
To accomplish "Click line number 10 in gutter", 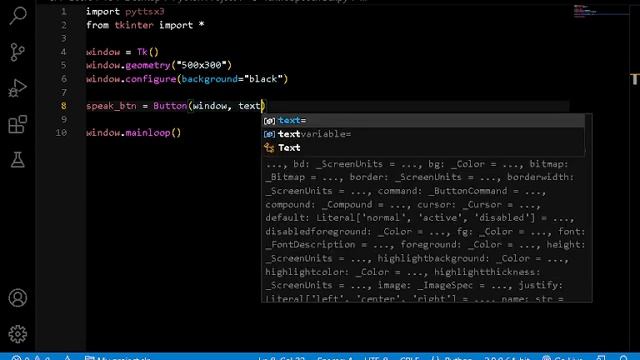I will click(61, 133).
